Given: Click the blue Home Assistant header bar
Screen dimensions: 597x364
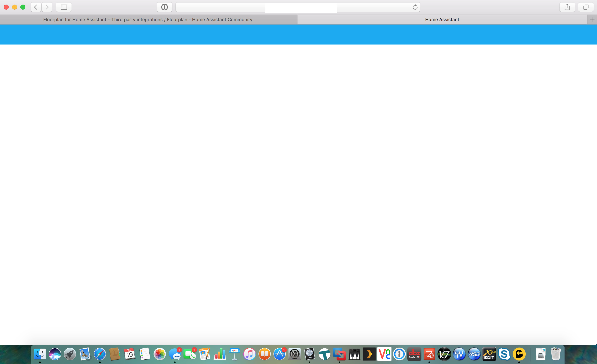Looking at the screenshot, I should 298,34.
